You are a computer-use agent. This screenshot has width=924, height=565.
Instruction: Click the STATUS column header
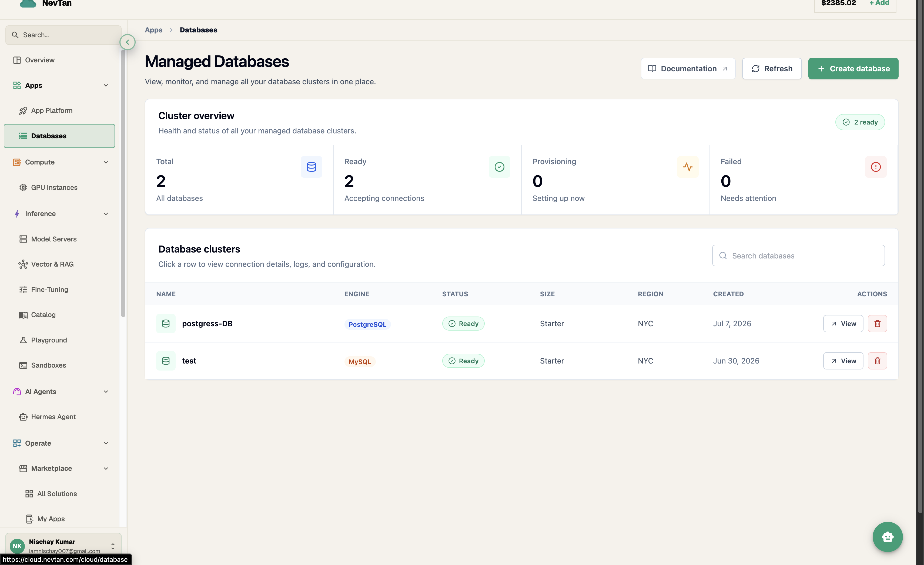455,294
